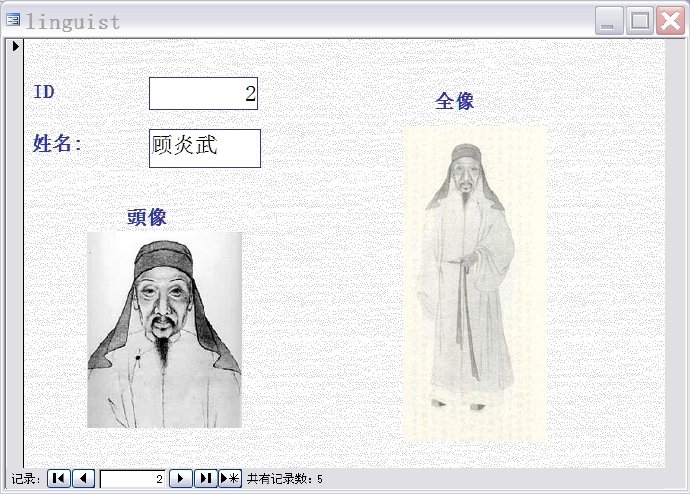Click the record number box showing 2
The width and height of the screenshot is (690, 494).
click(132, 479)
